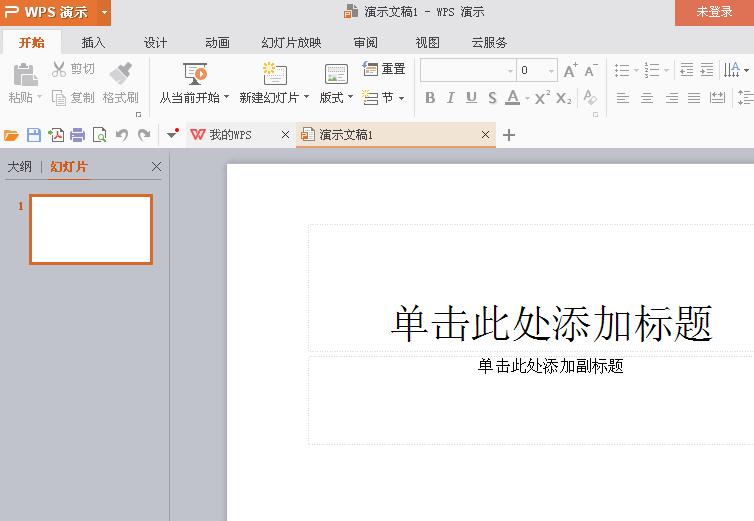Click the New Slide (新建幻灯片) icon
This screenshot has width=754, height=521.
pos(274,74)
